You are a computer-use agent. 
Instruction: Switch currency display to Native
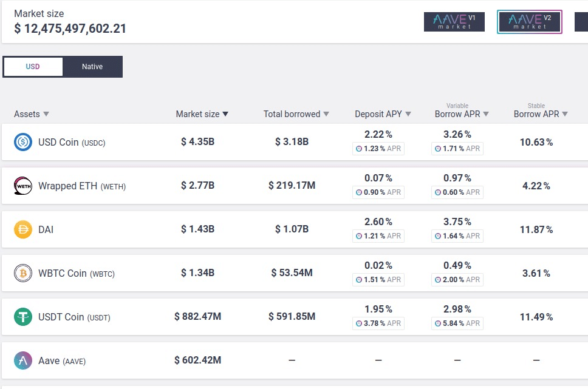[x=92, y=67]
